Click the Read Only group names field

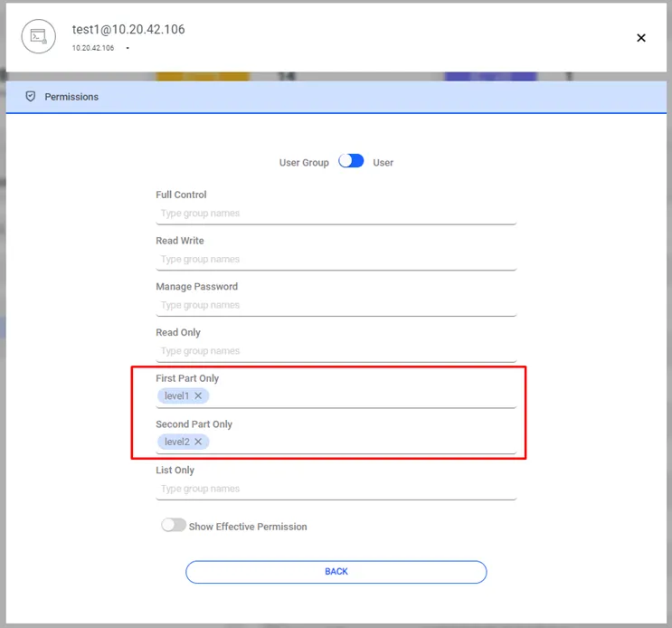coord(336,351)
